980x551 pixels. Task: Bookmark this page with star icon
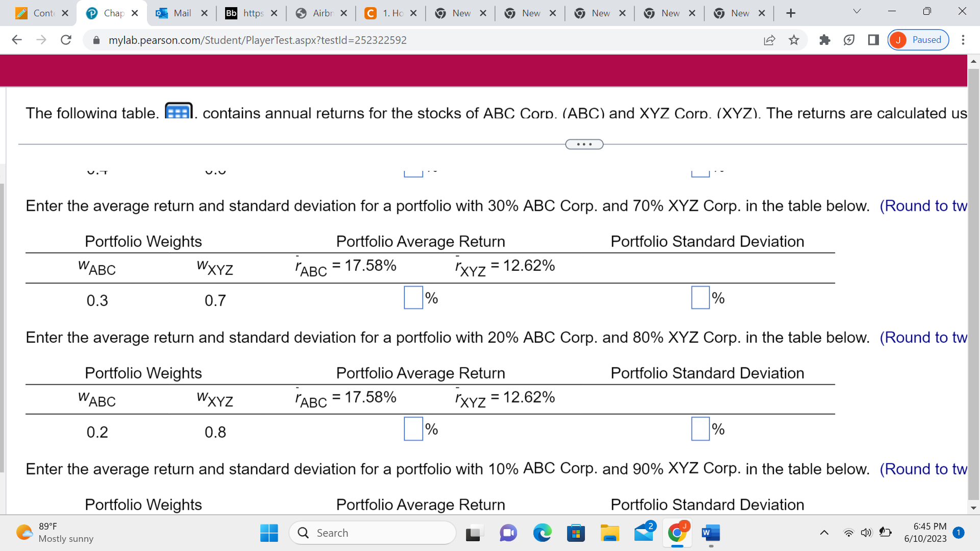(x=794, y=40)
